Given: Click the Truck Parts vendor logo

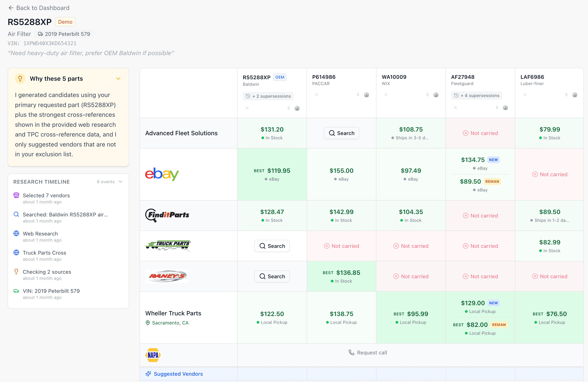Looking at the screenshot, I should 168,246.
